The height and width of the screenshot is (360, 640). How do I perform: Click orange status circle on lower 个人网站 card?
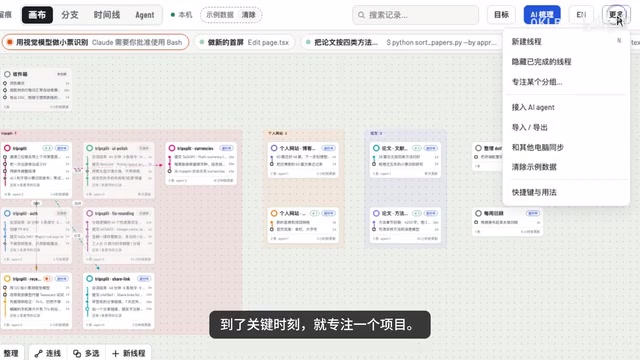point(274,213)
